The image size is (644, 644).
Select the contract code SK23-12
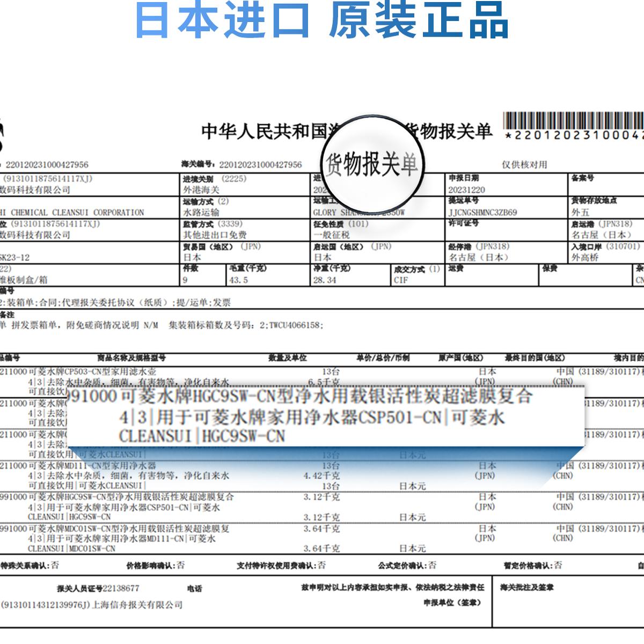pos(14,258)
